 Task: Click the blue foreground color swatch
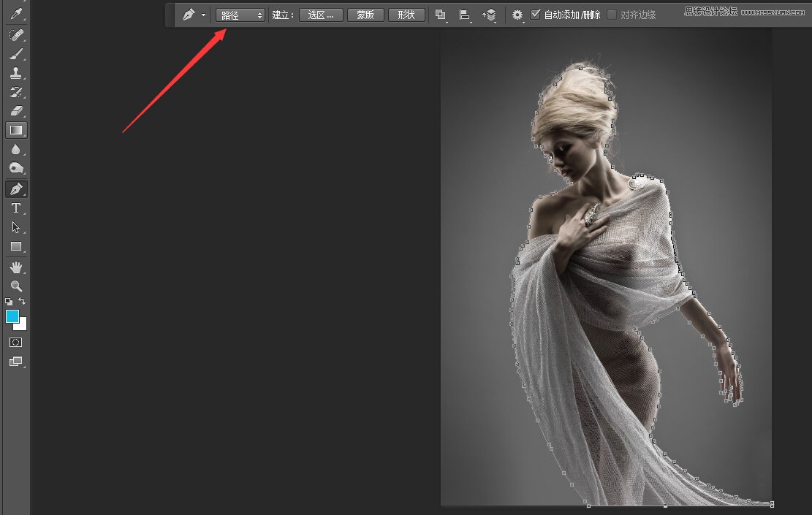coord(12,316)
